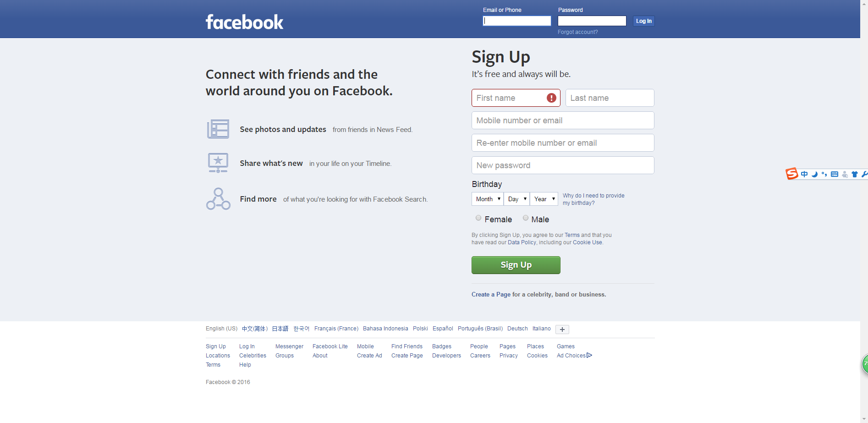
Task: Open the Month dropdown
Action: pyautogui.click(x=488, y=199)
